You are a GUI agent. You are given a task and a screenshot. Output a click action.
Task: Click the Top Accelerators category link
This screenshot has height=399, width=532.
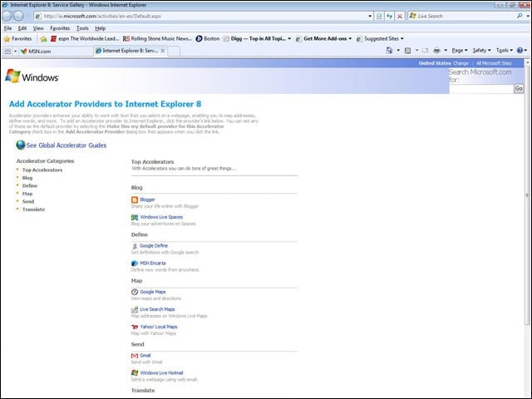pyautogui.click(x=42, y=170)
